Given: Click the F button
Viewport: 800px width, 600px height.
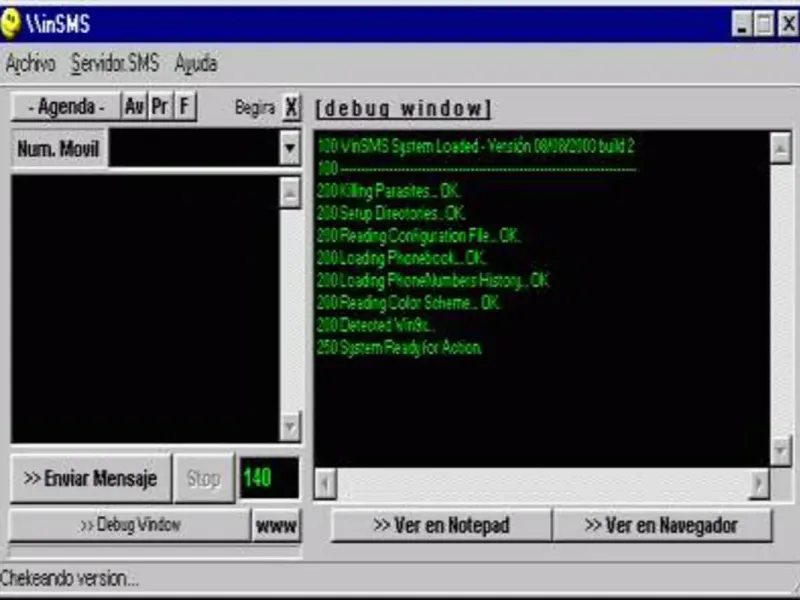Looking at the screenshot, I should tap(185, 107).
